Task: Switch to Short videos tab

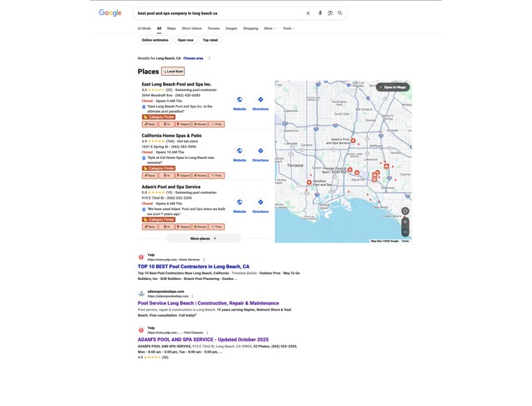Action: point(192,29)
